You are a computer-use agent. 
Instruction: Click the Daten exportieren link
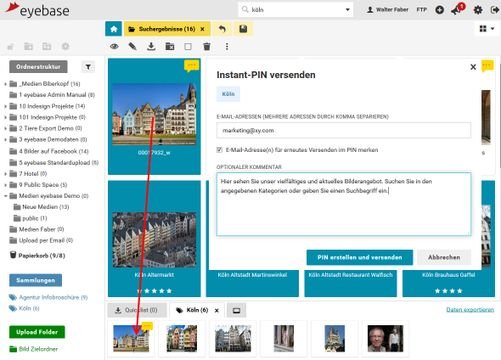pyautogui.click(x=470, y=310)
